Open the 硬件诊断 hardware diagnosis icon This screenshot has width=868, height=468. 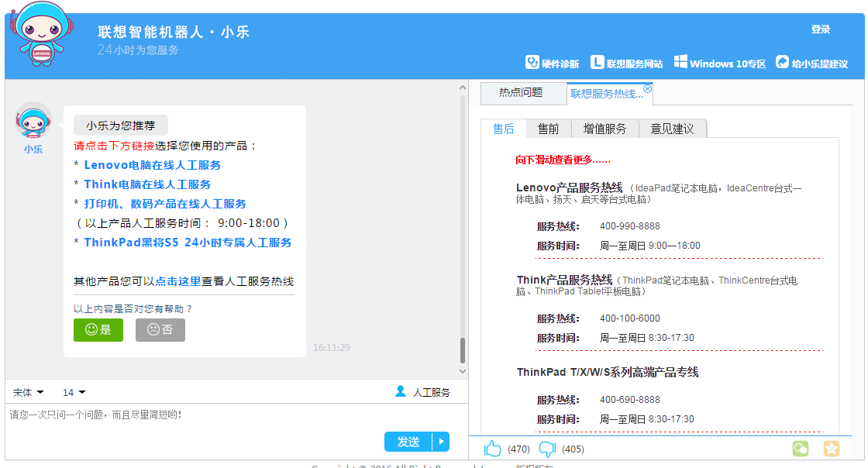(x=532, y=63)
